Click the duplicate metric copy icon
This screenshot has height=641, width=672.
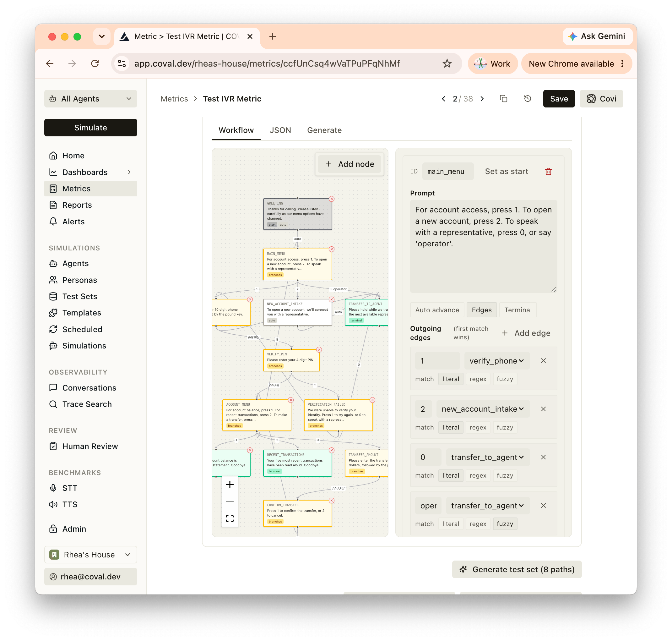(x=503, y=99)
